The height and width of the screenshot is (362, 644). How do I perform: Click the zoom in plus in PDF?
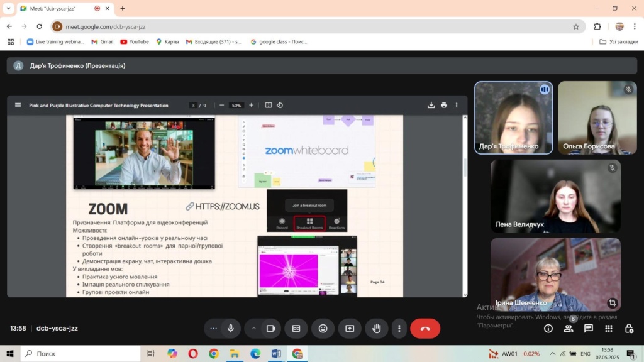252,105
